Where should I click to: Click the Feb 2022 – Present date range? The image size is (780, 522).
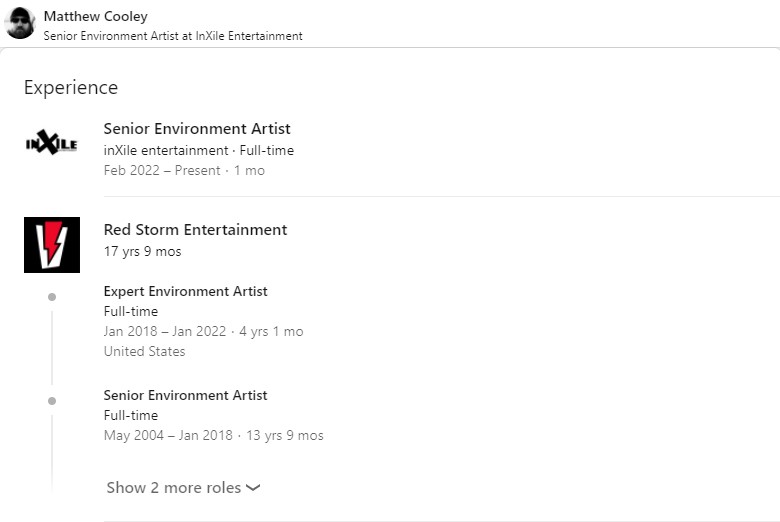click(162, 170)
